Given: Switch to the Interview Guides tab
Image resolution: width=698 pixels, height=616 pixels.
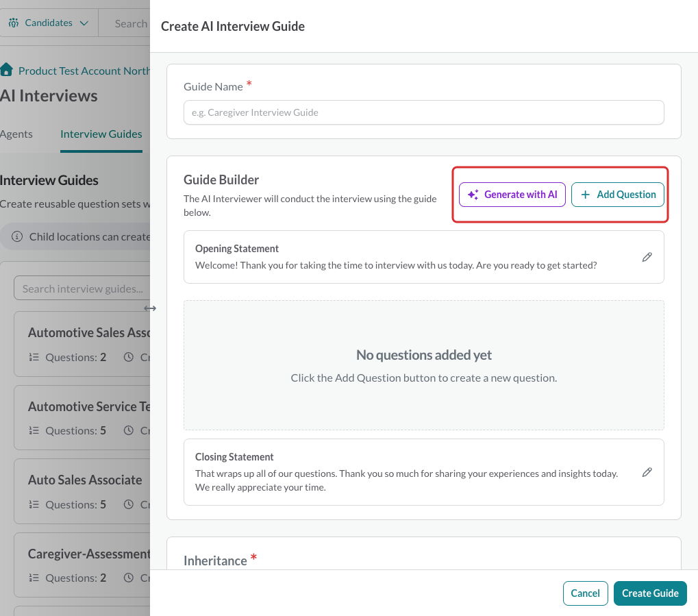Looking at the screenshot, I should (101, 134).
